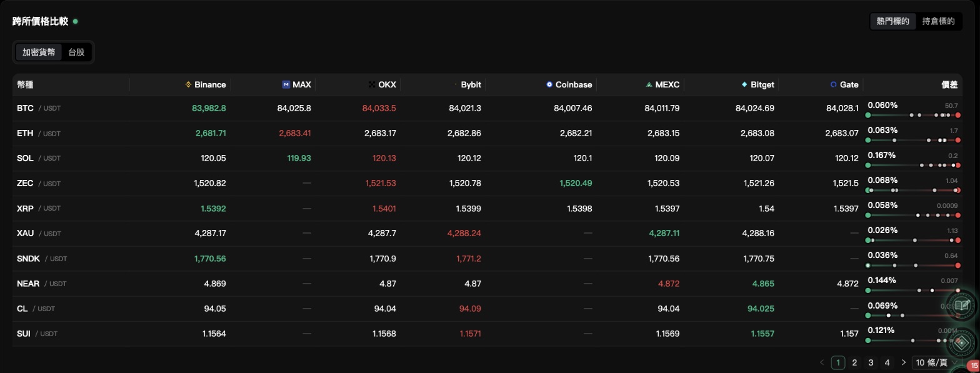The image size is (980, 373).
Task: Click the MAX exchange logo icon
Action: 286,84
